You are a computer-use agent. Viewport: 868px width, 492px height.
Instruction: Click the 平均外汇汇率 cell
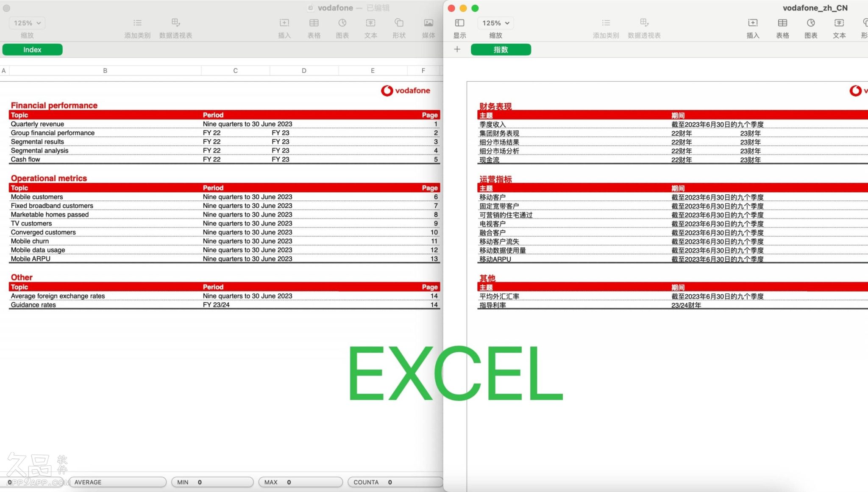tap(499, 296)
